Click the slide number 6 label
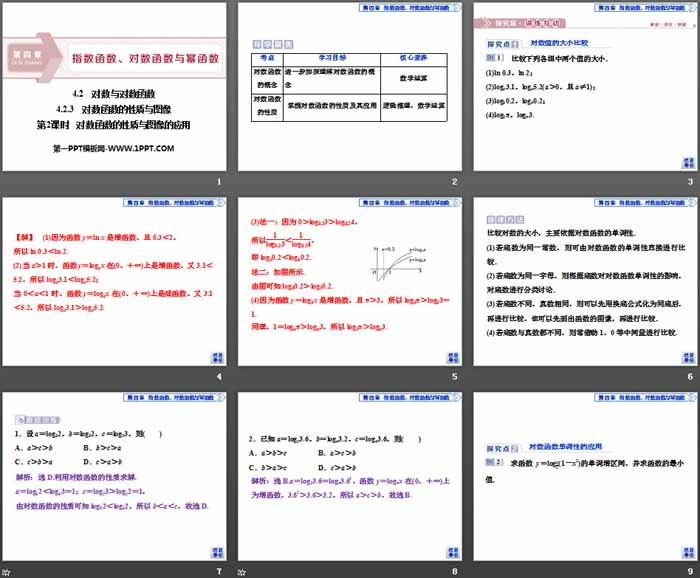The width and height of the screenshot is (700, 578). point(690,377)
